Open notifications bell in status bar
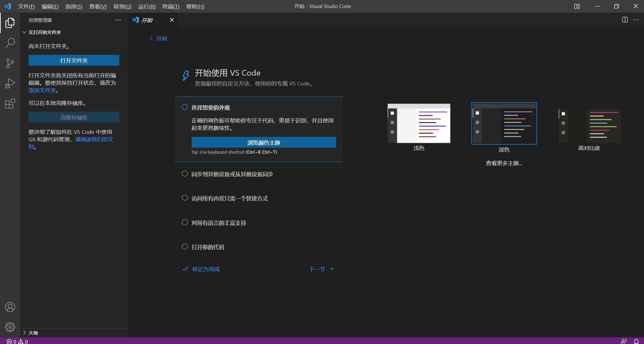This screenshot has width=644, height=344. [x=636, y=341]
